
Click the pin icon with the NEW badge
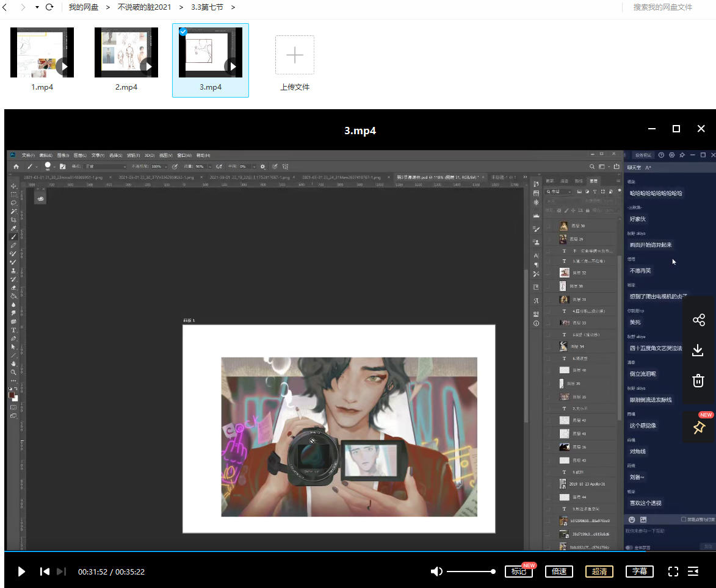point(698,428)
